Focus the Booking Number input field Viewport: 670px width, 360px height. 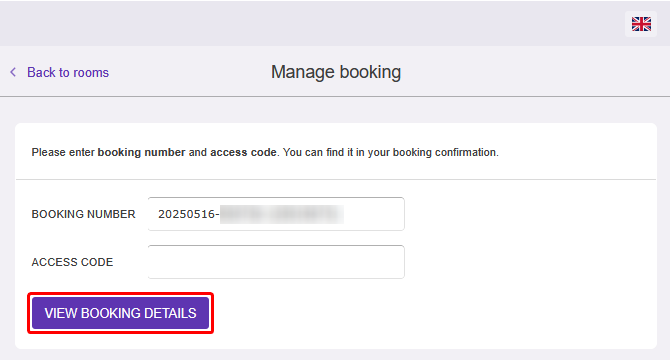pyautogui.click(x=276, y=214)
